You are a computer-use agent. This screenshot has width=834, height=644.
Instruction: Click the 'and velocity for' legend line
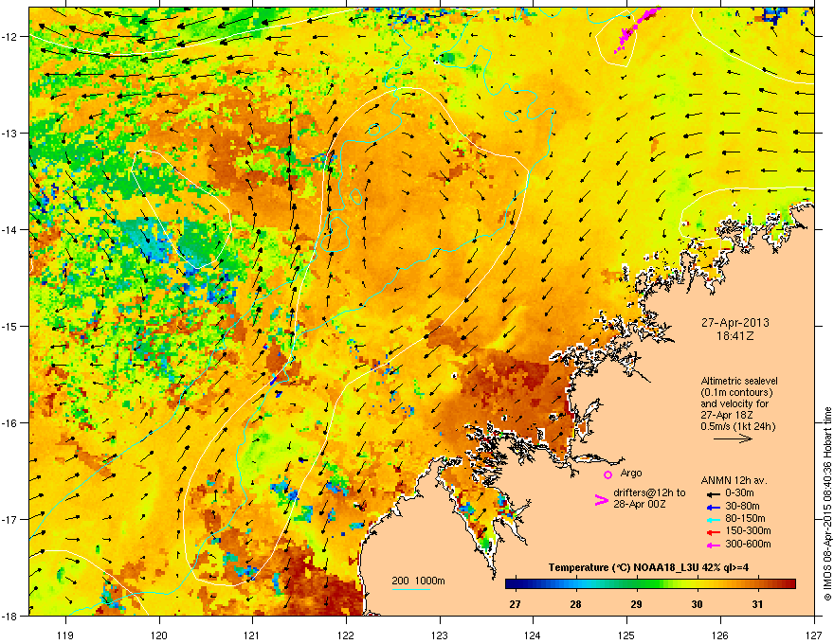coord(734,403)
